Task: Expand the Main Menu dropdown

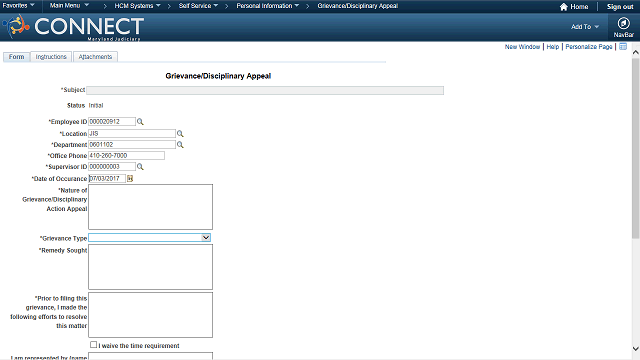Action: pos(69,6)
